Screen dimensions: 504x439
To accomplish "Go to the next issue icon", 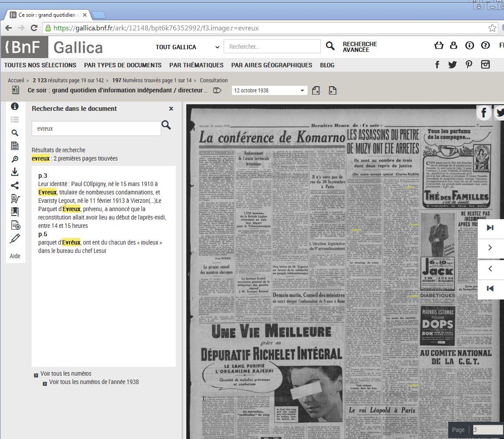I will [x=332, y=91].
